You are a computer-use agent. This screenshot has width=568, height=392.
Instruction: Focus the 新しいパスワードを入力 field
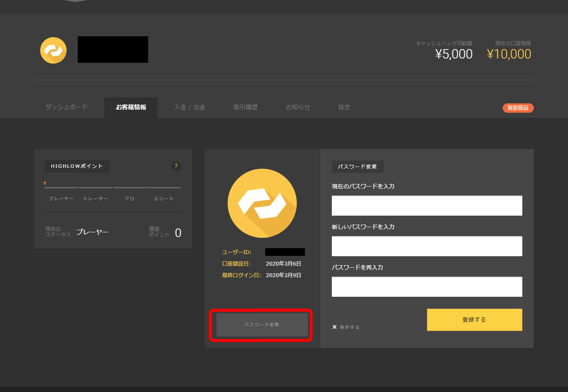click(427, 246)
